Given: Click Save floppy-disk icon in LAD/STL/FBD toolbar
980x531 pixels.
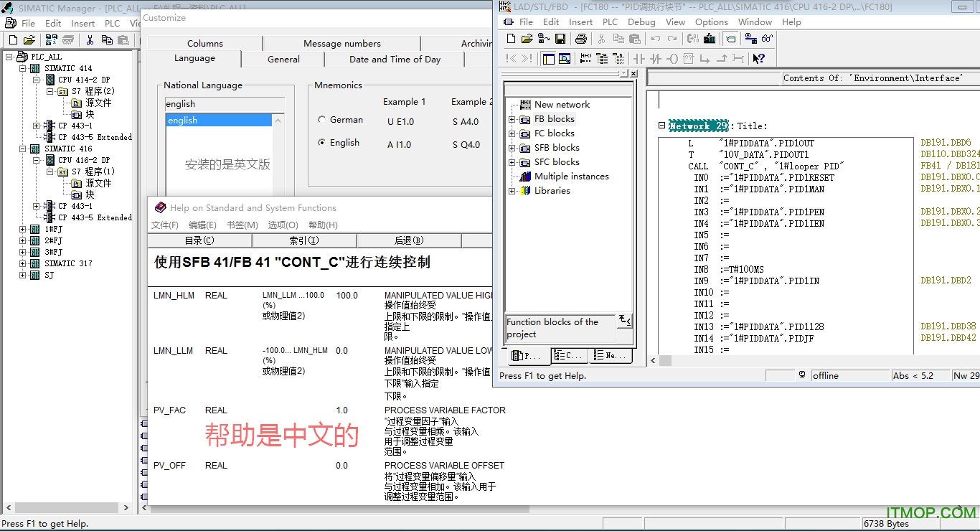Looking at the screenshot, I should pos(560,38).
